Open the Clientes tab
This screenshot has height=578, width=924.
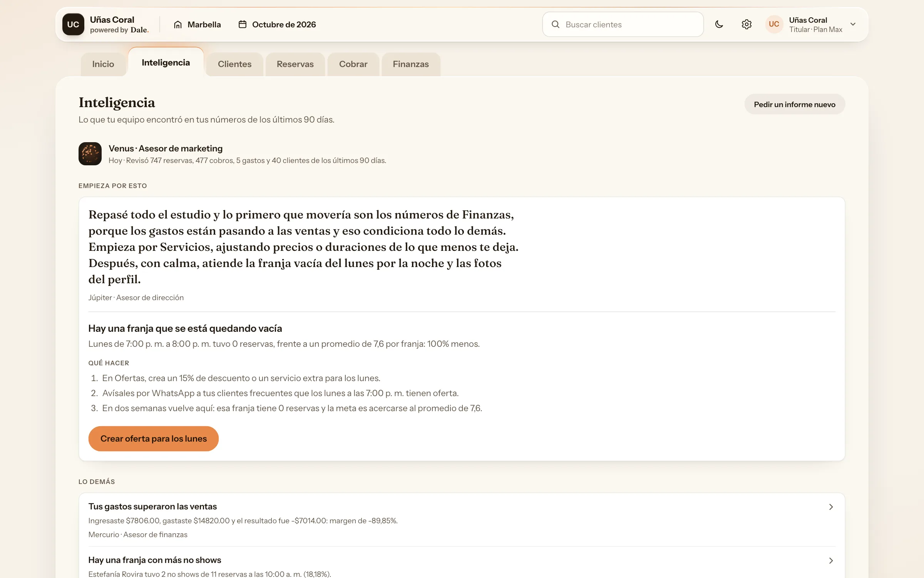pos(234,64)
